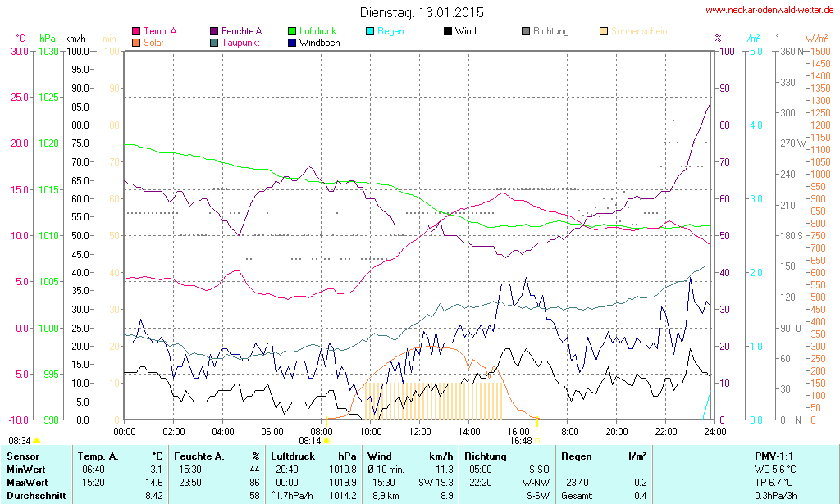840x504 pixels.
Task: Select the Sensor column header in table
Action: [23, 456]
